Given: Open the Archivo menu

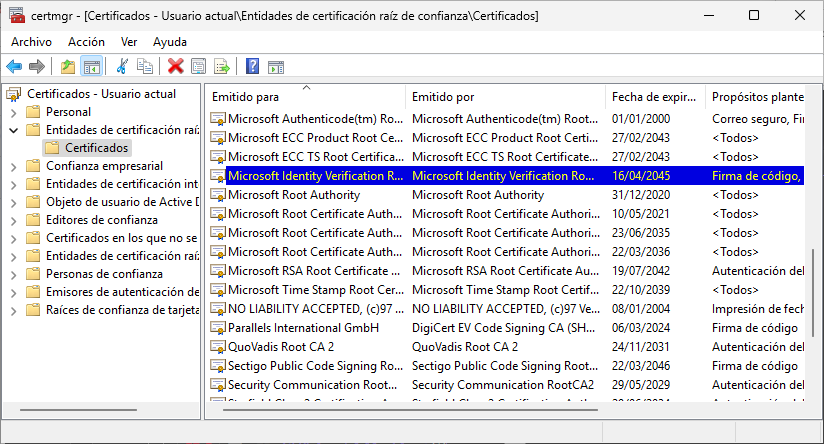Looking at the screenshot, I should 32,42.
